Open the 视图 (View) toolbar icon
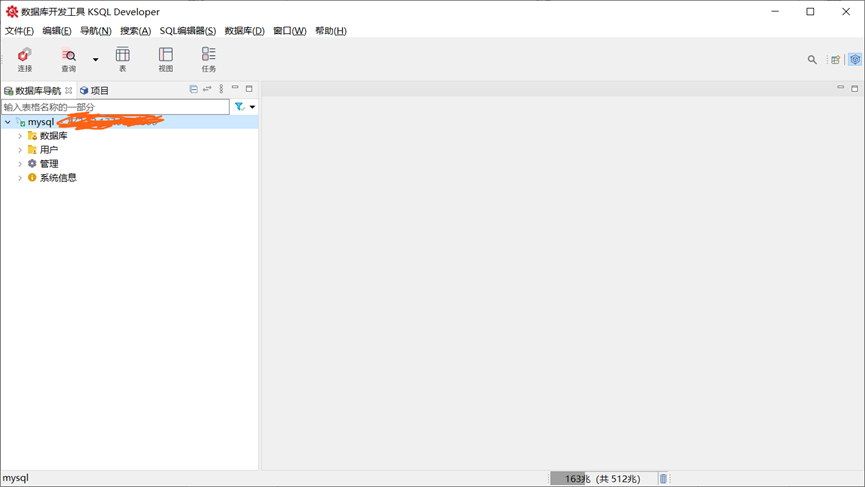865x487 pixels. [x=166, y=59]
